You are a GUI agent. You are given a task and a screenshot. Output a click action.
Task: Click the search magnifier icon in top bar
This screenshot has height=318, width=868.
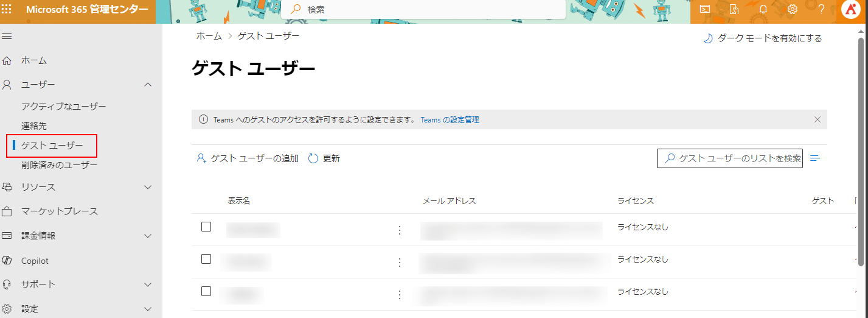[296, 9]
